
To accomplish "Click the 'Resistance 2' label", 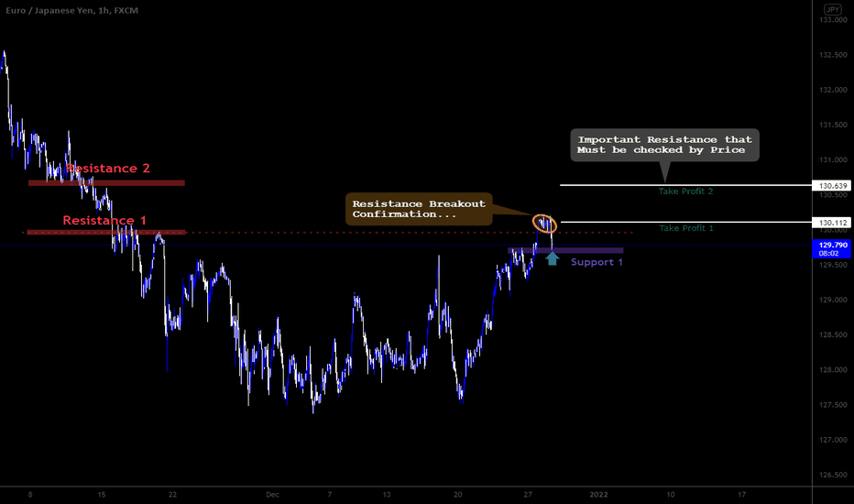I will click(107, 169).
